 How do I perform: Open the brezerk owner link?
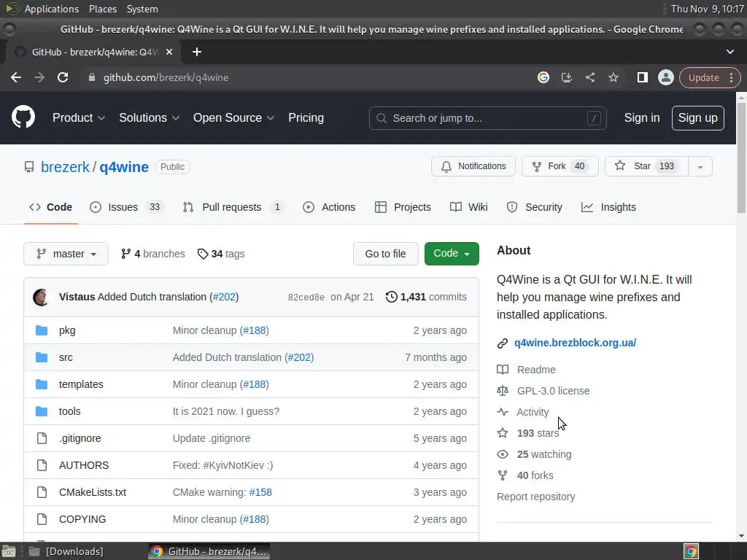pos(65,167)
